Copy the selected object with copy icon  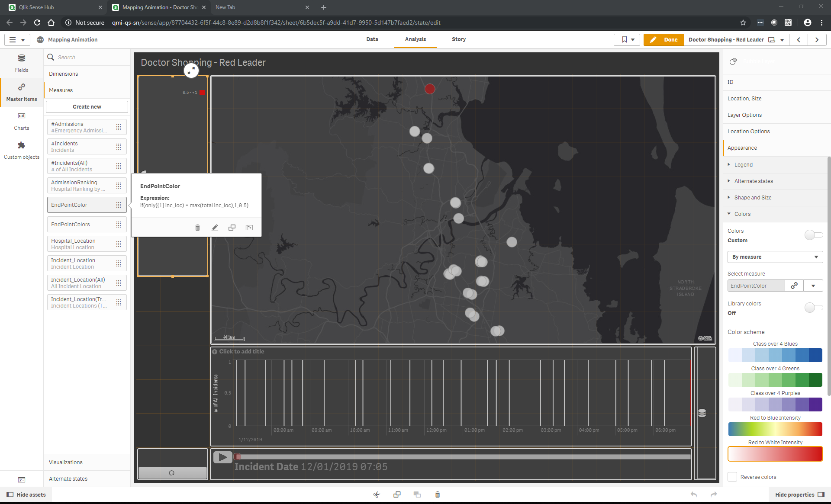pyautogui.click(x=397, y=494)
